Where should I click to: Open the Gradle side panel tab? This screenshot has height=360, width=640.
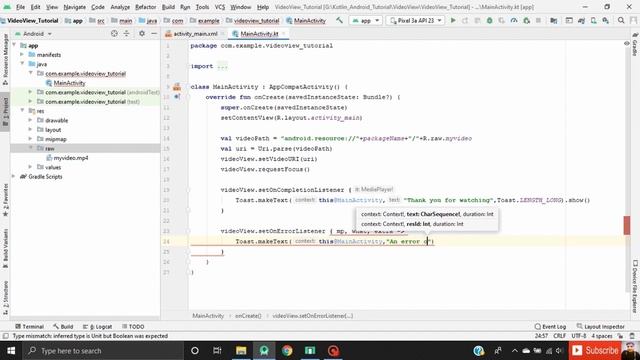(x=635, y=44)
